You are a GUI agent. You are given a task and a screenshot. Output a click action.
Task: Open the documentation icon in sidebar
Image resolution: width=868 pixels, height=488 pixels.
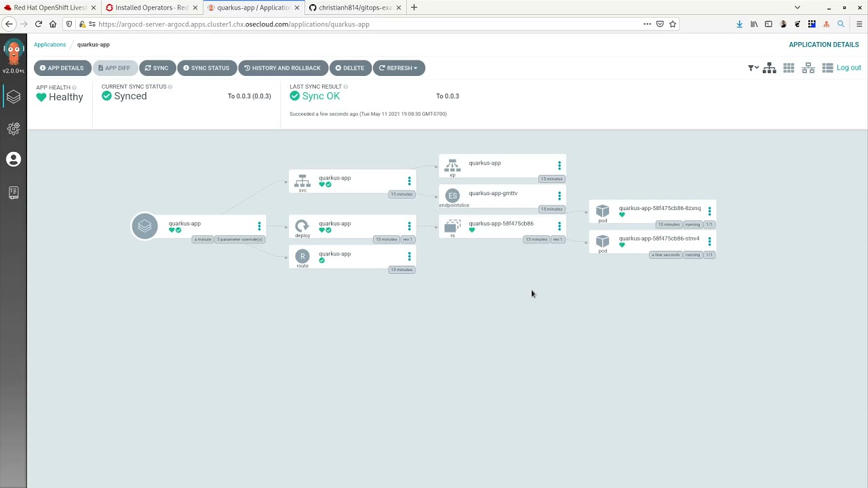(14, 192)
